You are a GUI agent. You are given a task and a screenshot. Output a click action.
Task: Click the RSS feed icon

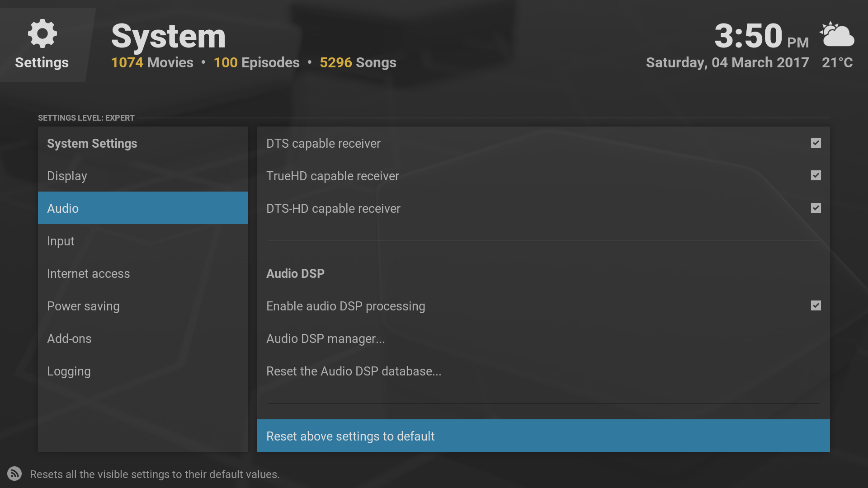[14, 474]
